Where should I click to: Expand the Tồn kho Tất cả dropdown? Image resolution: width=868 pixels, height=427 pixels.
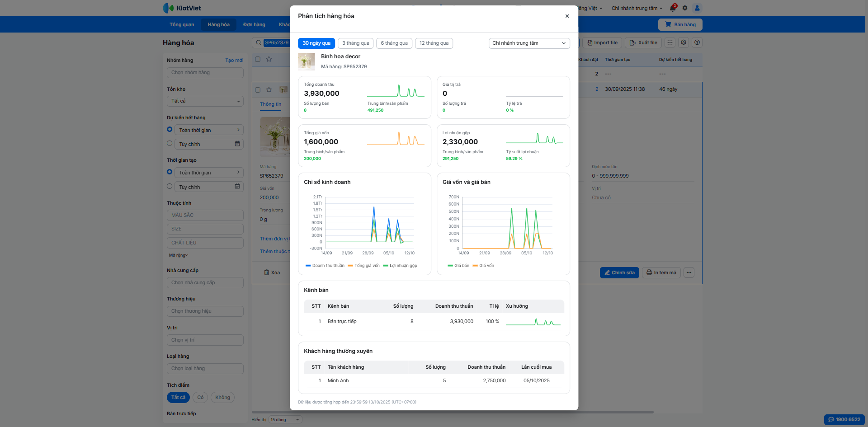click(x=205, y=101)
